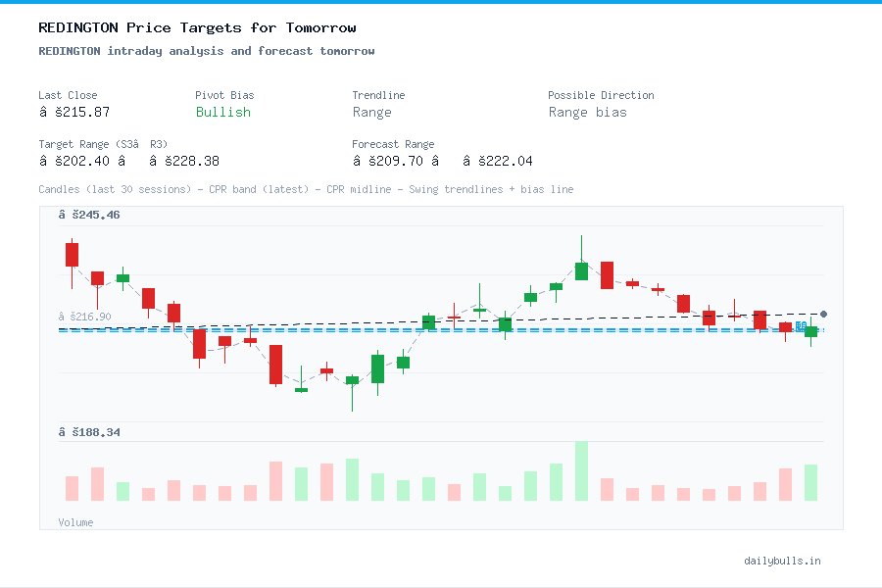This screenshot has width=882, height=588.
Task: Click the tallest green volume bar
Action: (581, 471)
